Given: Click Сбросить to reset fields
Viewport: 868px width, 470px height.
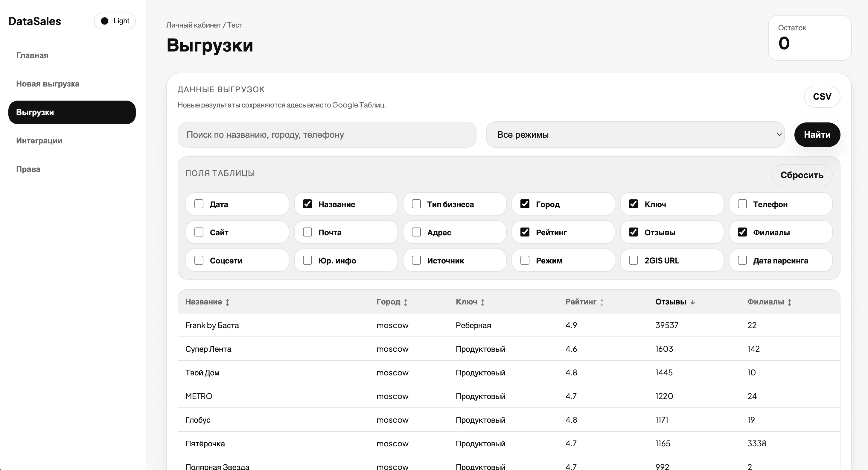Looking at the screenshot, I should click(802, 175).
